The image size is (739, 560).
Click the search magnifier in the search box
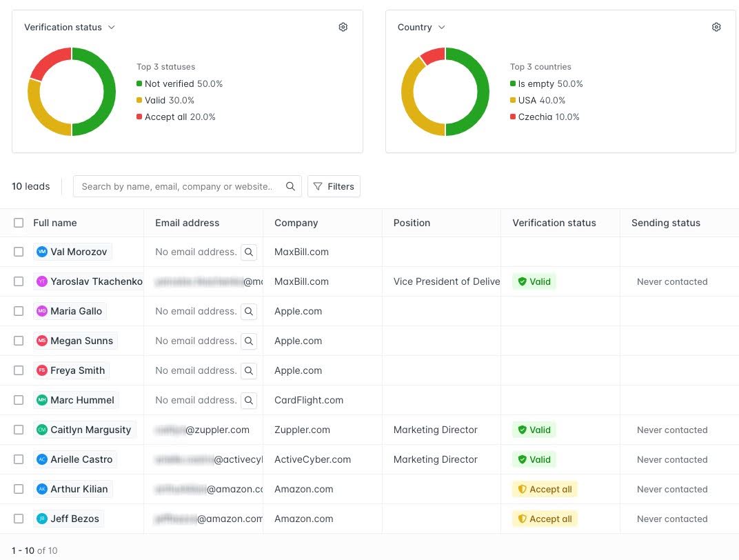pyautogui.click(x=290, y=186)
